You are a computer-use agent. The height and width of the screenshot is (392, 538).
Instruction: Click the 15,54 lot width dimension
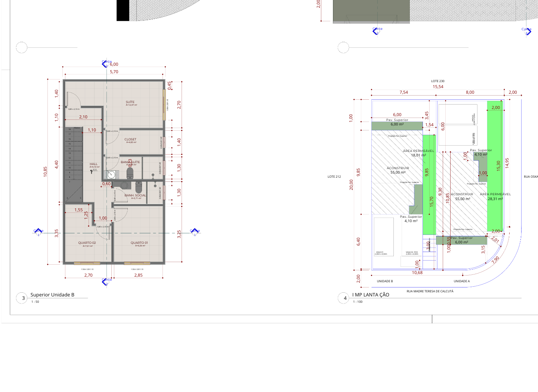click(438, 87)
